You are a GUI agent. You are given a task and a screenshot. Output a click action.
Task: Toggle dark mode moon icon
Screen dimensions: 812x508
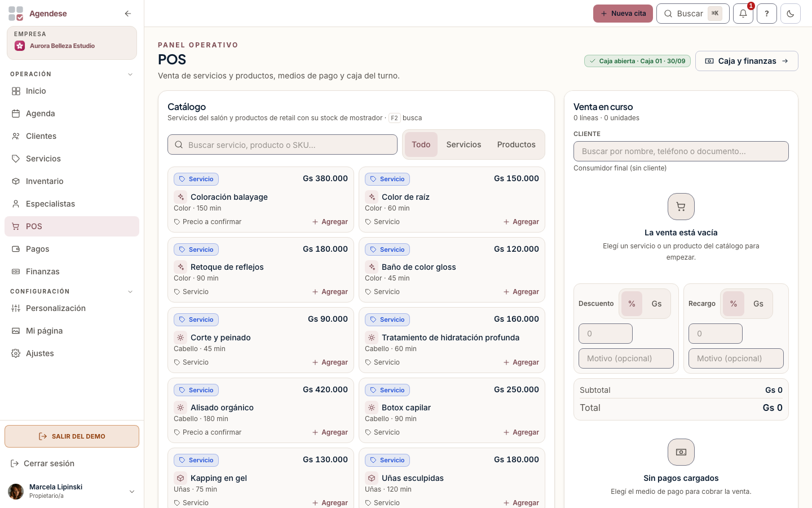[x=791, y=14]
